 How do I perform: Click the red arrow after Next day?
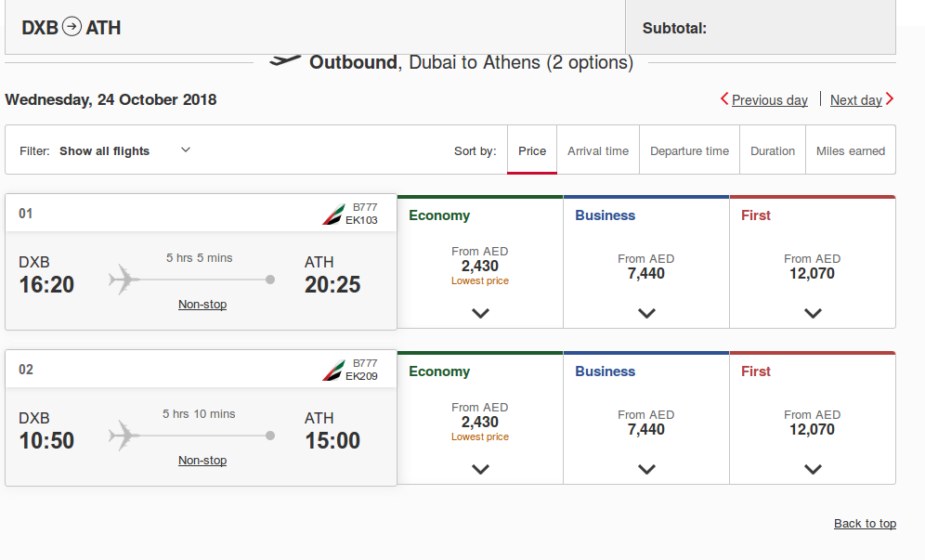click(x=890, y=99)
